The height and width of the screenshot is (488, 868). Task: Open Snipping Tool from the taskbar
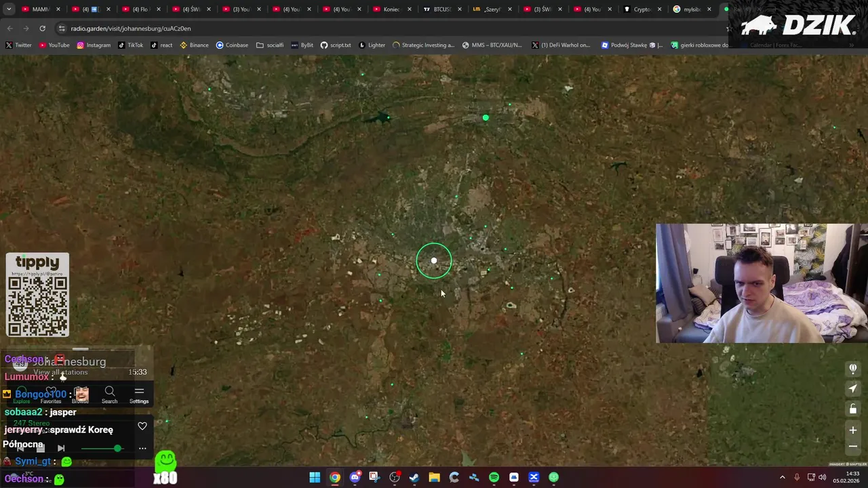click(x=374, y=477)
